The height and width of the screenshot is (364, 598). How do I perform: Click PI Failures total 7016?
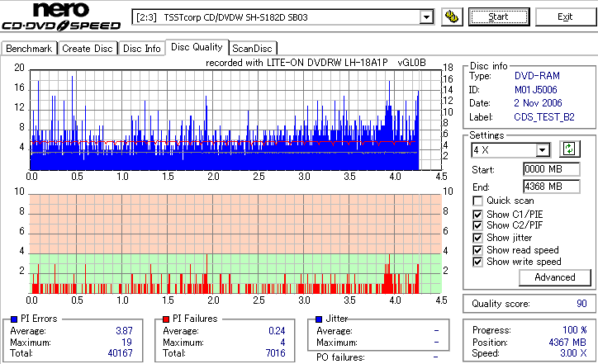(x=275, y=353)
